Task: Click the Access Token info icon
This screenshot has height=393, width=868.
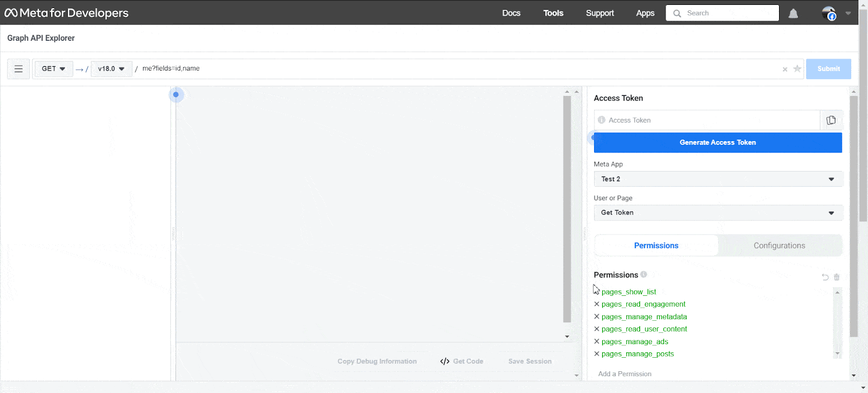Action: click(x=601, y=120)
